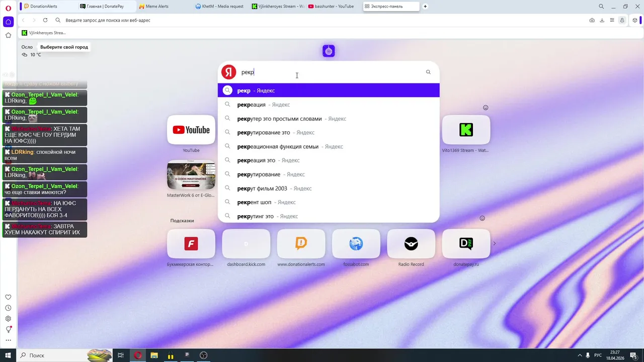Viewport: 644px width, 362px height.
Task: Switch to Vjlinkheroyes Stream tab
Action: pyautogui.click(x=278, y=7)
